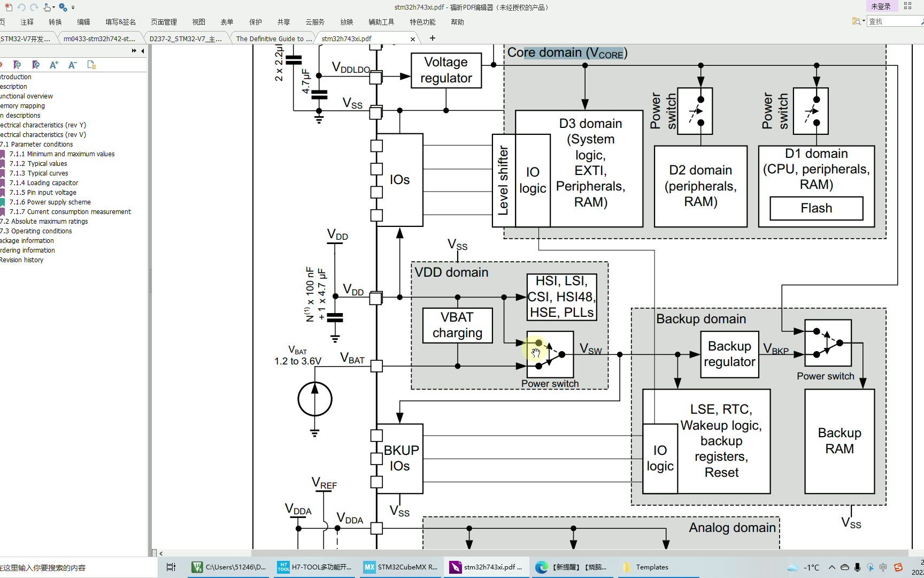Close the stm32h743xi.pdf tab

click(x=412, y=39)
